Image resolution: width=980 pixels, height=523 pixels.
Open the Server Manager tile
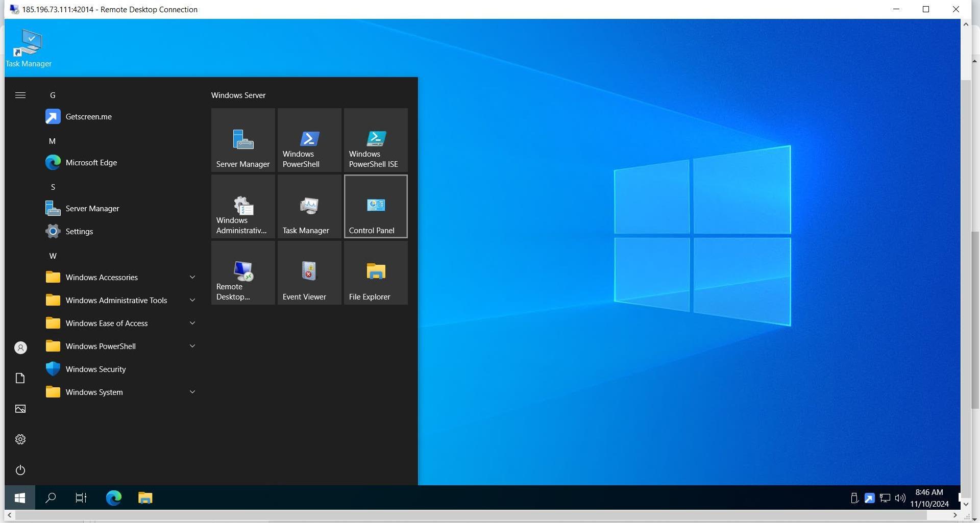click(x=243, y=140)
